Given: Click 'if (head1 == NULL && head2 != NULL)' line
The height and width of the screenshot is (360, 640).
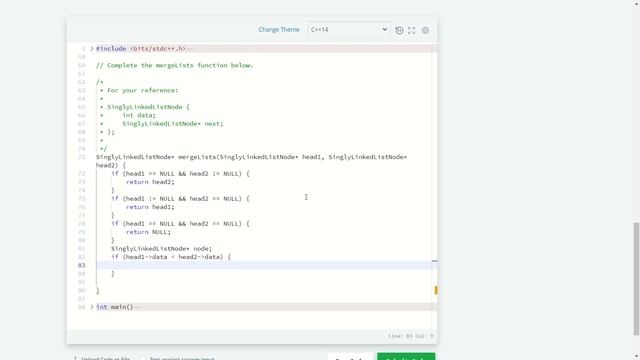Looking at the screenshot, I should [180, 173].
